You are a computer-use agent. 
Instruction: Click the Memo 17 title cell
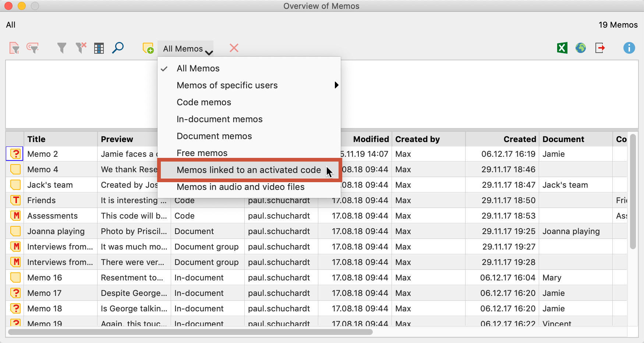(61, 293)
